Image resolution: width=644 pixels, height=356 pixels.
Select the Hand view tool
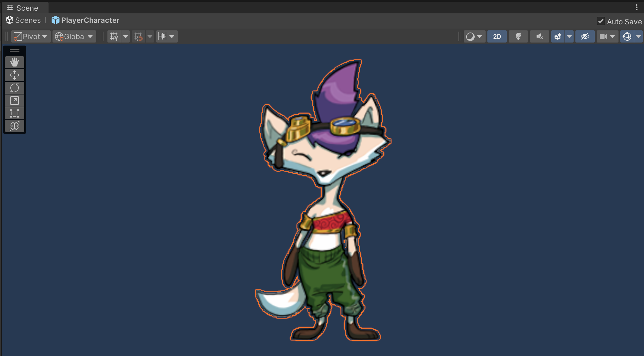(14, 62)
